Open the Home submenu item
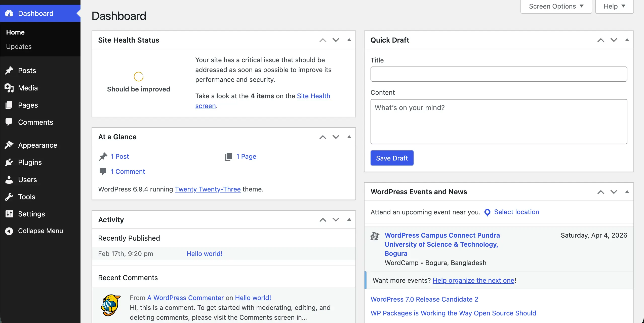Viewport: 644px width, 323px height. point(15,32)
